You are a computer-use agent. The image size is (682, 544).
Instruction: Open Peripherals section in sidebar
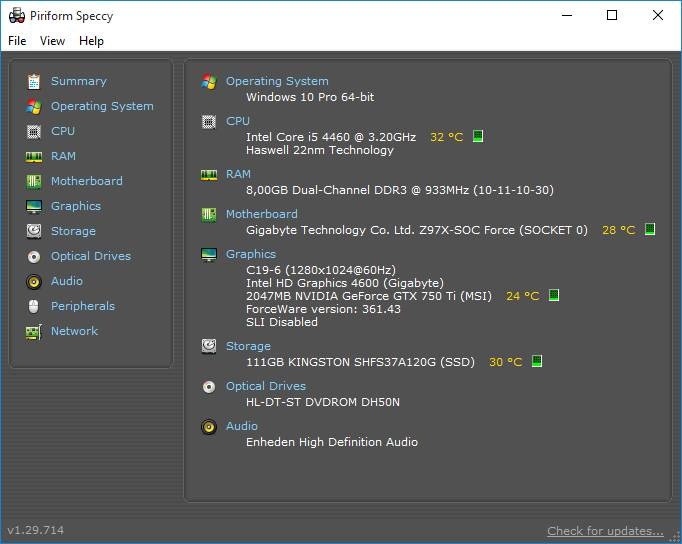[x=83, y=307]
